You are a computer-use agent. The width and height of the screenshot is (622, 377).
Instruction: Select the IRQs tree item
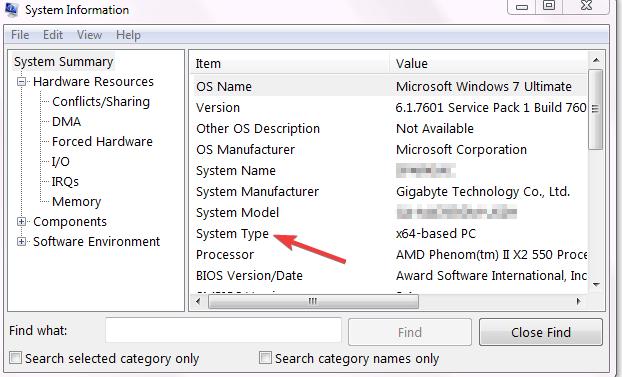[x=65, y=182]
